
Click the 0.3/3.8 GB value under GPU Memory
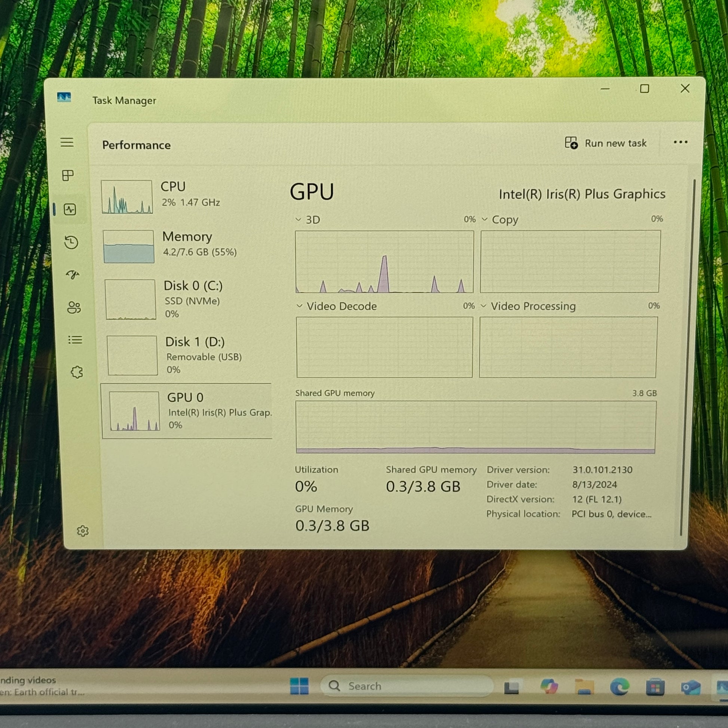coord(332,526)
